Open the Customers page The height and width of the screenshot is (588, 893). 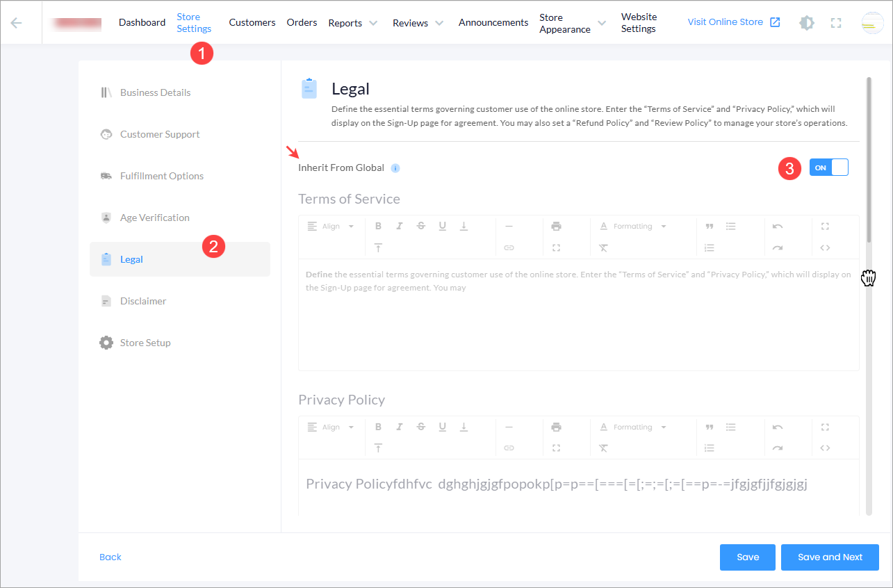pos(252,22)
